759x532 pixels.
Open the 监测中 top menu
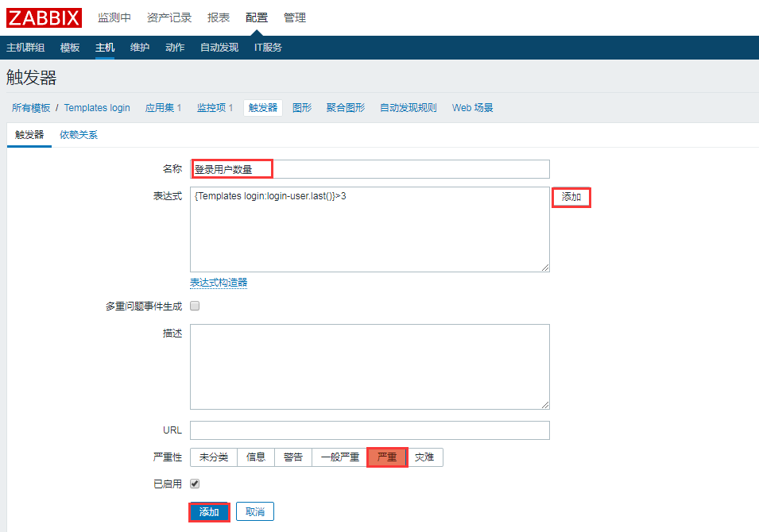(x=114, y=18)
